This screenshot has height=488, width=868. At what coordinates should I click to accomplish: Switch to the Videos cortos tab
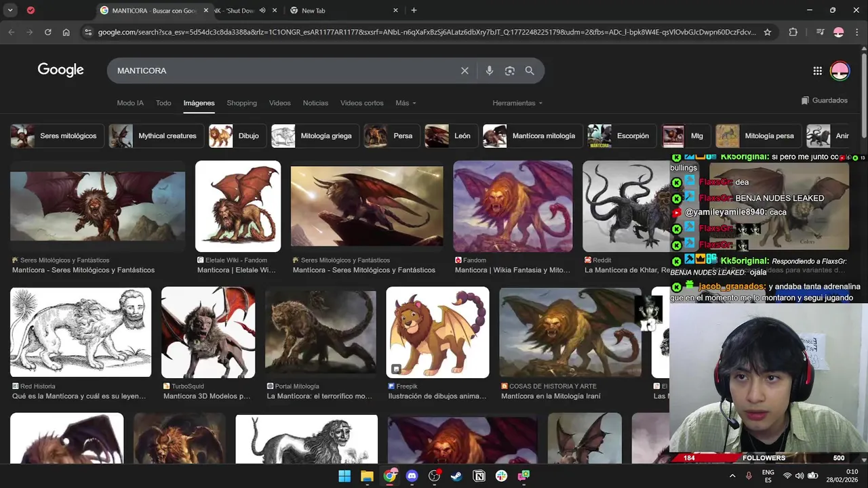[x=361, y=103]
